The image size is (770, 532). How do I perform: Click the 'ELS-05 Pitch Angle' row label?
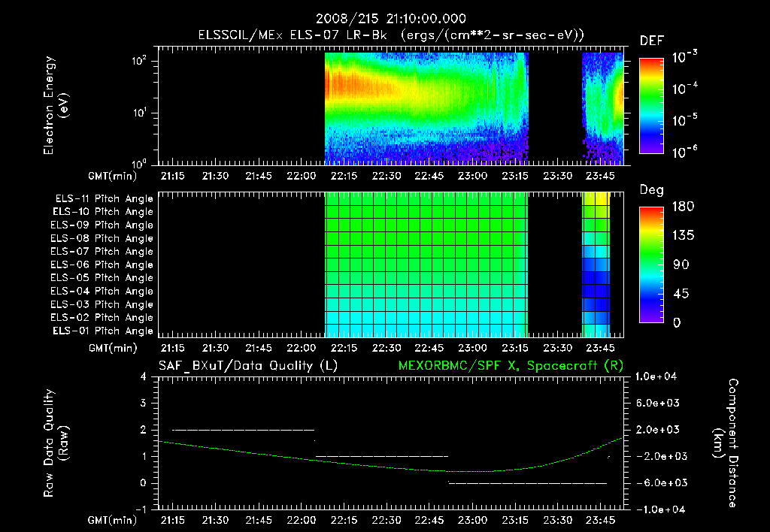(x=102, y=278)
